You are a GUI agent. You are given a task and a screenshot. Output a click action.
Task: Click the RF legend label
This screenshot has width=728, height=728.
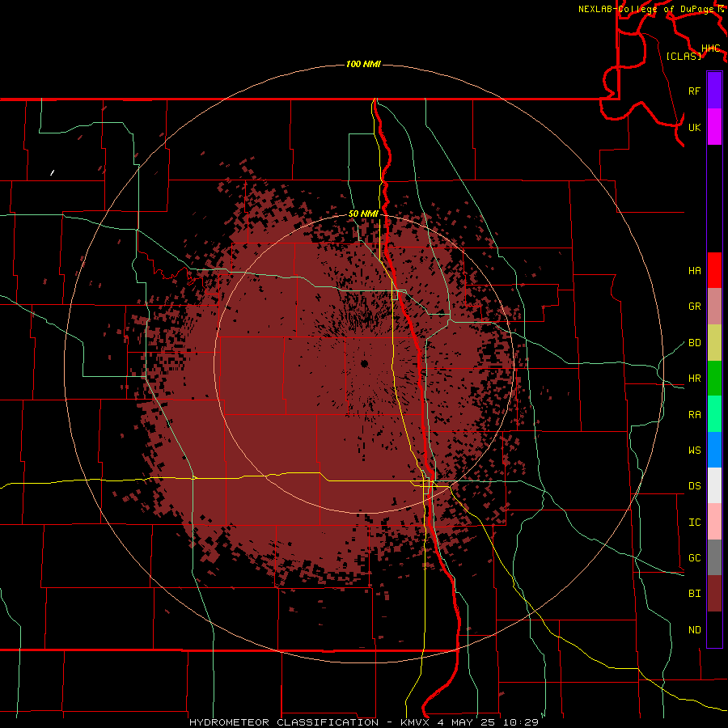[x=695, y=91]
